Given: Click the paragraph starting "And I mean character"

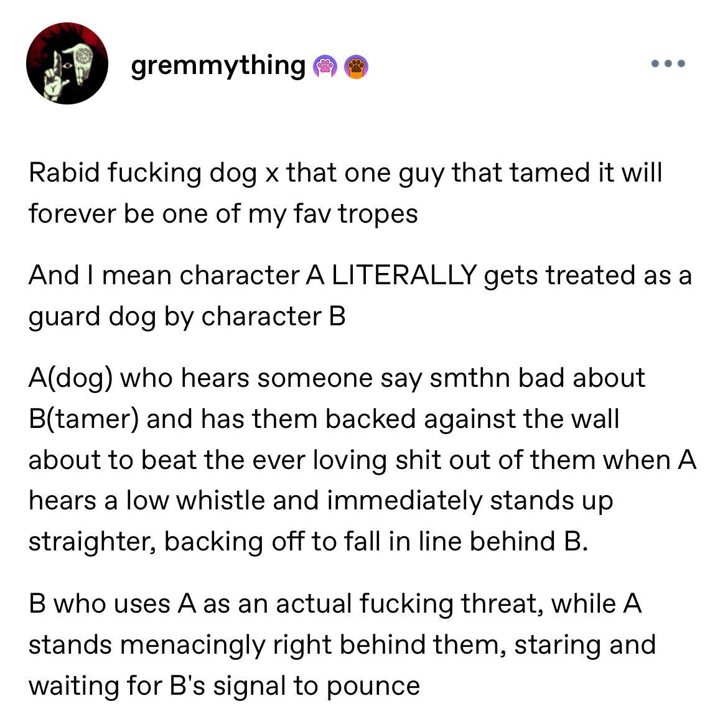Looking at the screenshot, I should [360, 295].
